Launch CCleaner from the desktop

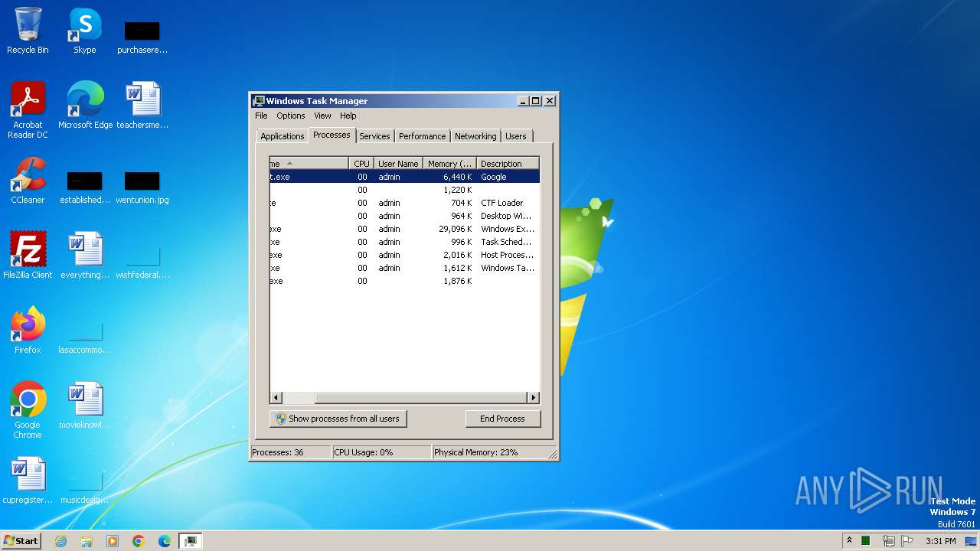coord(28,180)
